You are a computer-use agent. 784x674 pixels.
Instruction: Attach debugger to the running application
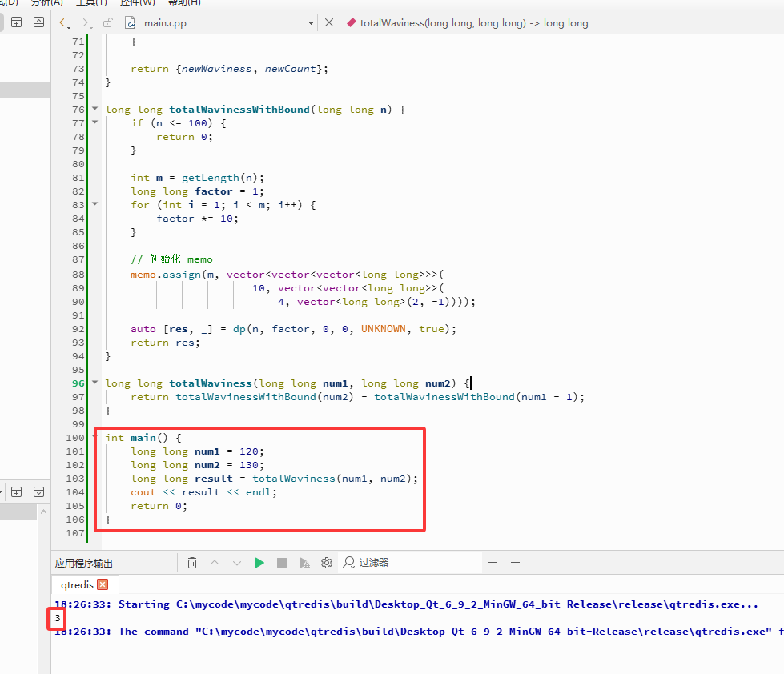click(x=304, y=563)
